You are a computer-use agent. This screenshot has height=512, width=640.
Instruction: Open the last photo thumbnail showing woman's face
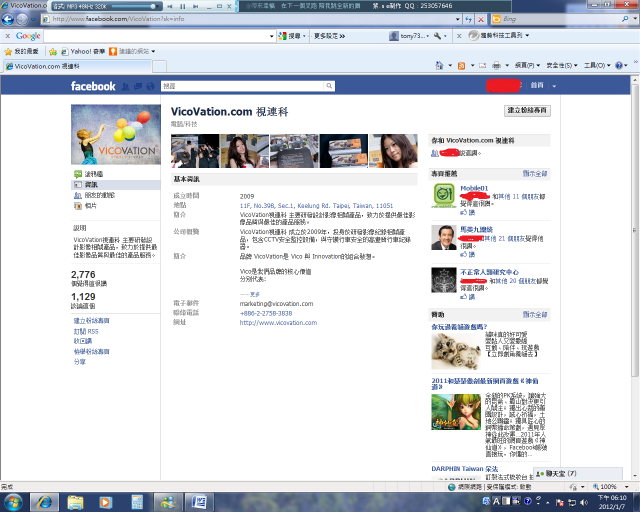tap(393, 151)
